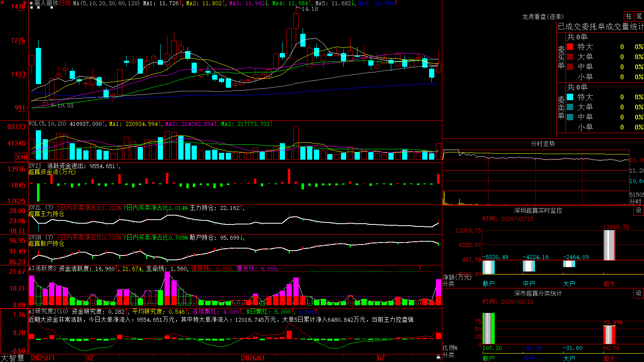Click the 委卖单 vertical section label
The image size is (644, 362).
coord(561,107)
